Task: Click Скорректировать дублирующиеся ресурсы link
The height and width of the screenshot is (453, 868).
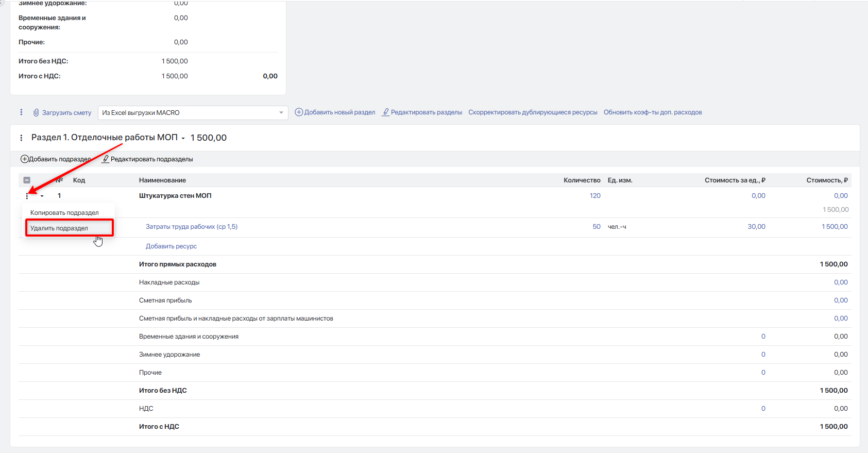Action: click(x=533, y=112)
